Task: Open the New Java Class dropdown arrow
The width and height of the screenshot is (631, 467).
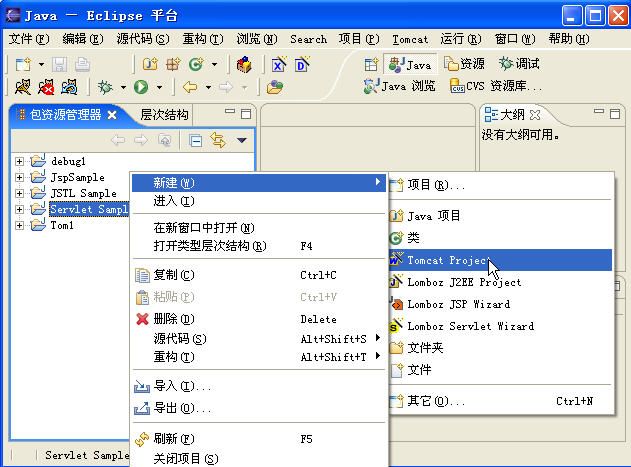Action: click(214, 64)
